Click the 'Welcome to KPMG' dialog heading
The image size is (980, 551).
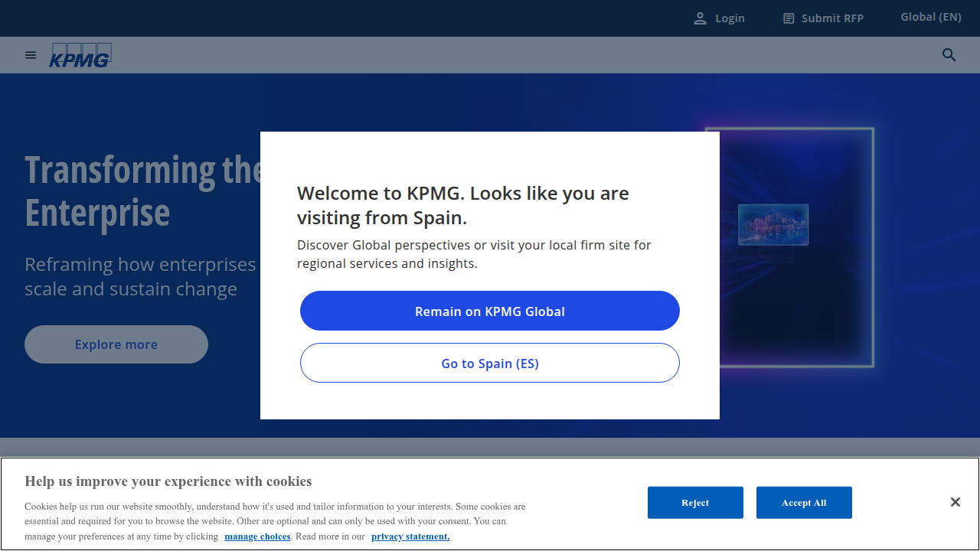point(463,205)
